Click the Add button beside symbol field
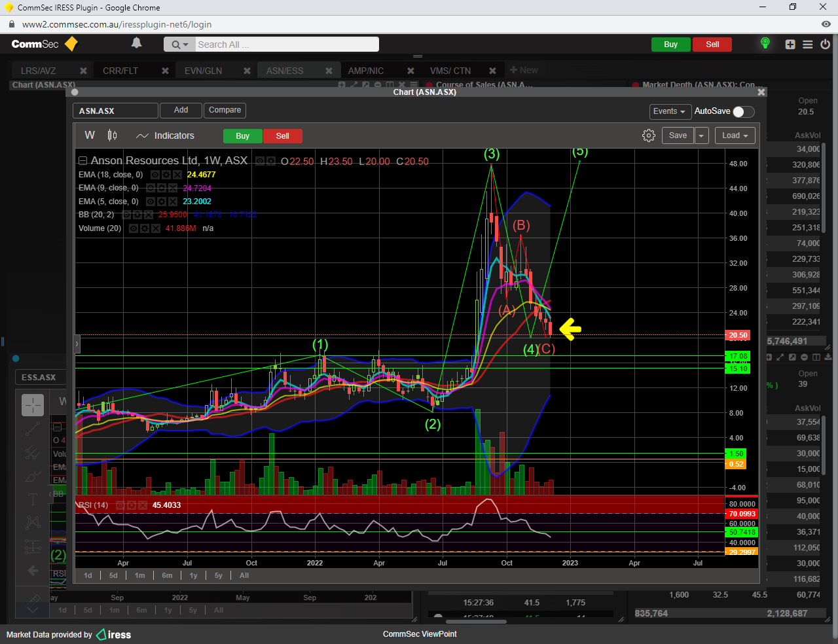Viewport: 838px width, 644px height. [x=181, y=111]
